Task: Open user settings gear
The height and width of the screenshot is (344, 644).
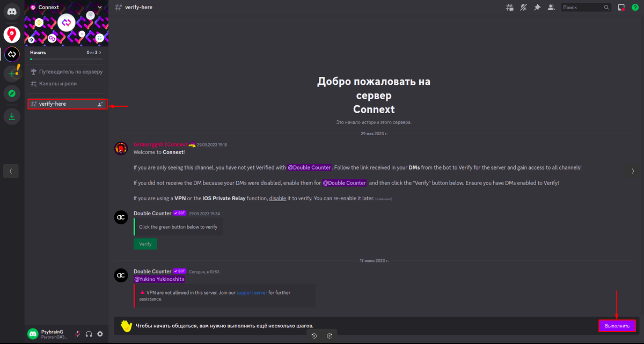Action: [x=100, y=334]
